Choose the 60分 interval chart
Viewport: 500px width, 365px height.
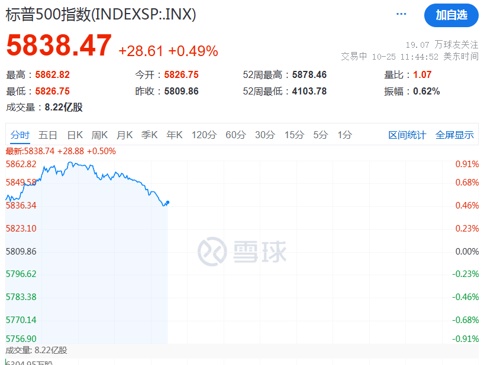[x=236, y=135]
